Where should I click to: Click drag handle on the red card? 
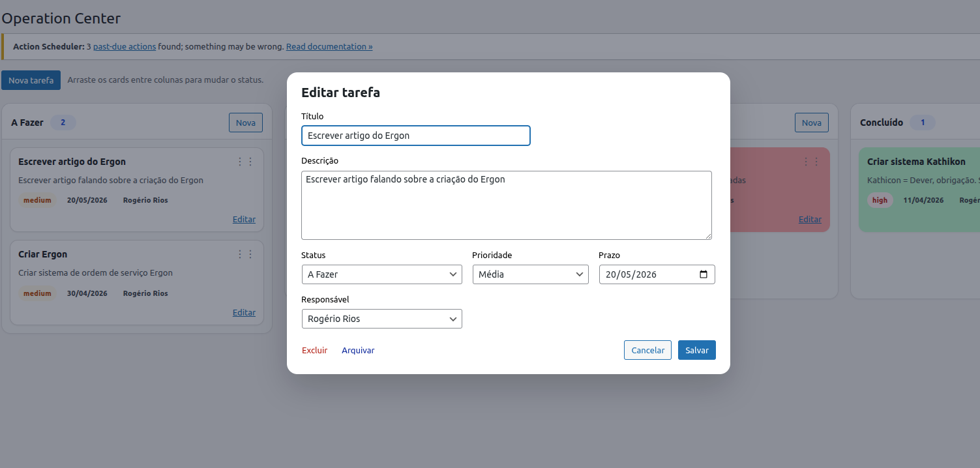click(811, 162)
